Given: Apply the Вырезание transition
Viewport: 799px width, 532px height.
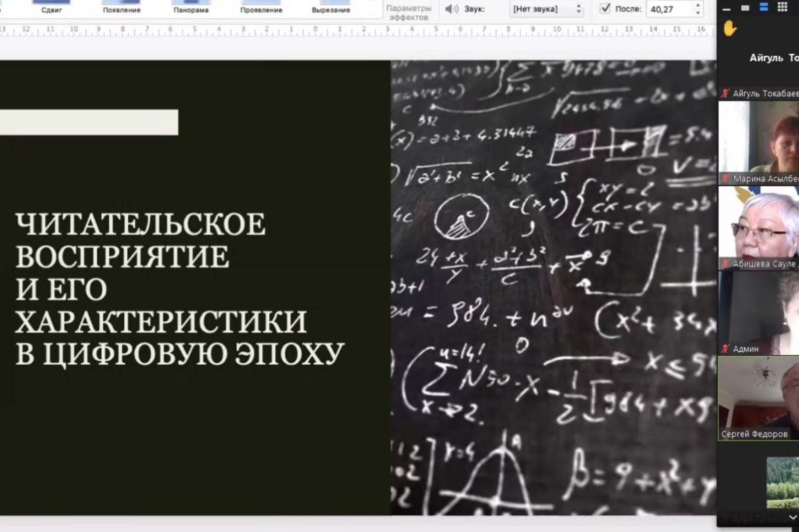Looking at the screenshot, I should click(331, 7).
